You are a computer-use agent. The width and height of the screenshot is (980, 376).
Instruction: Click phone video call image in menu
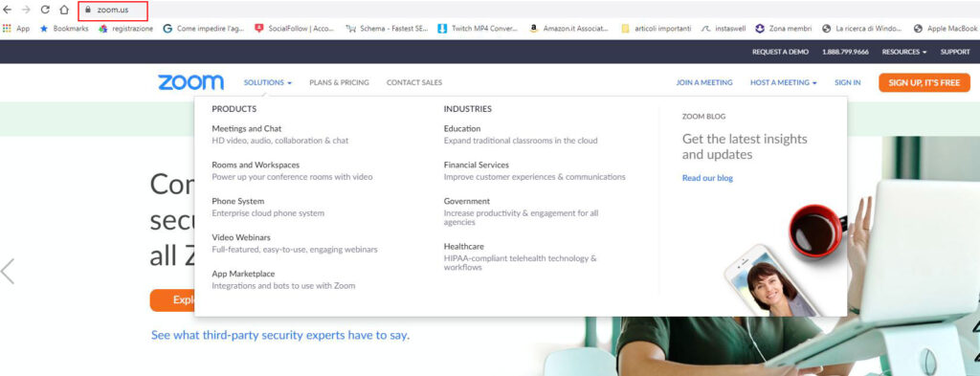coord(772,279)
